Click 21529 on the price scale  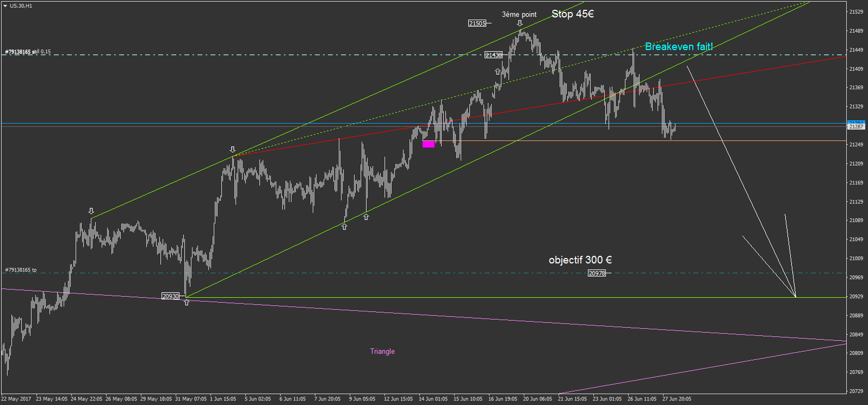coord(856,12)
